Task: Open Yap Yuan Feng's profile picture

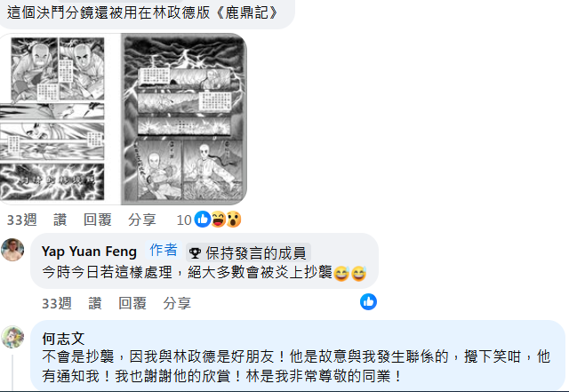Action: tap(12, 250)
